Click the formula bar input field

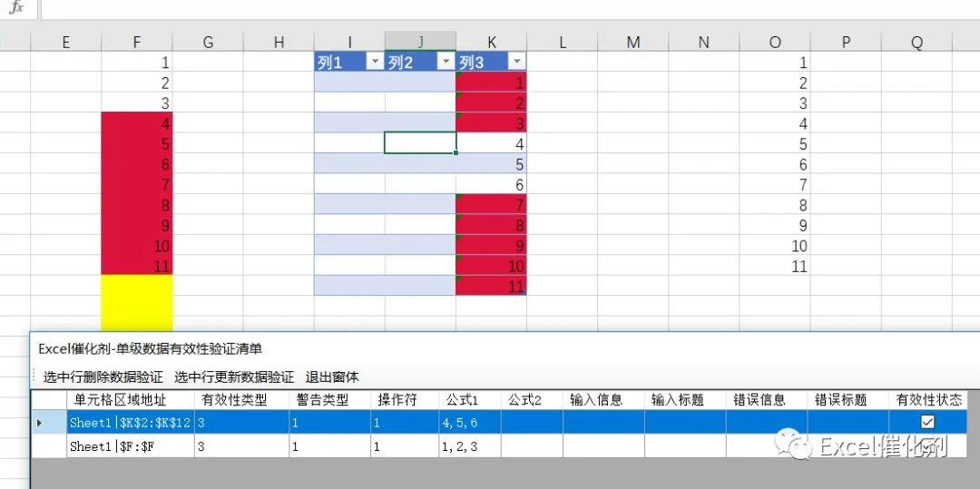[x=510, y=8]
